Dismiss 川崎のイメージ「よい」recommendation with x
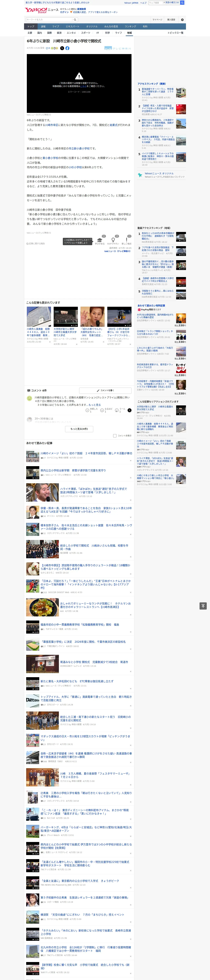210x980 pixels. (x=131, y=461)
